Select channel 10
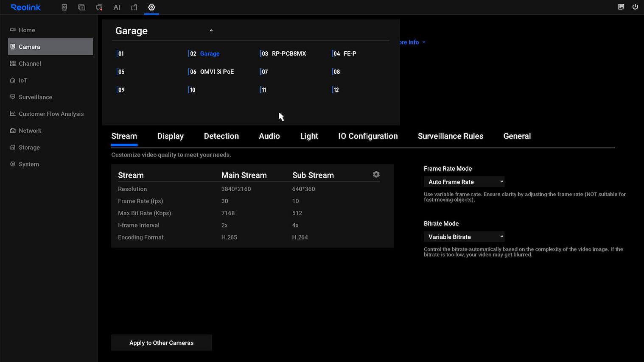Screen dimensions: 644x362 click(192, 90)
